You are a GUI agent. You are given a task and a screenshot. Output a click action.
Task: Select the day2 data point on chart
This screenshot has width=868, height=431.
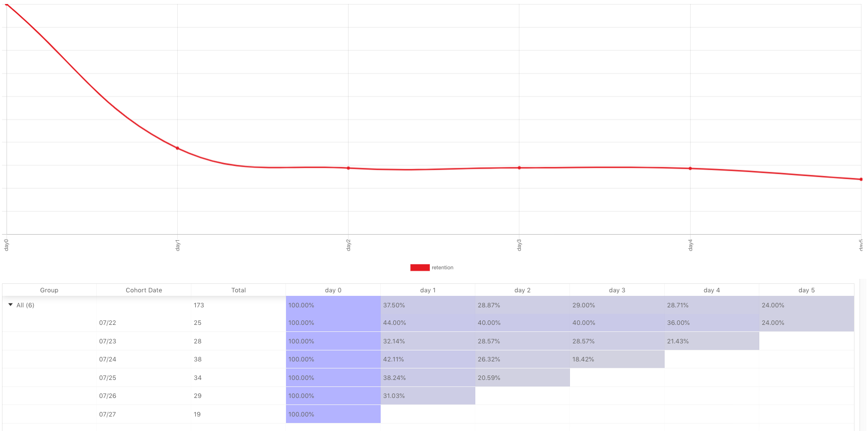[x=349, y=168]
